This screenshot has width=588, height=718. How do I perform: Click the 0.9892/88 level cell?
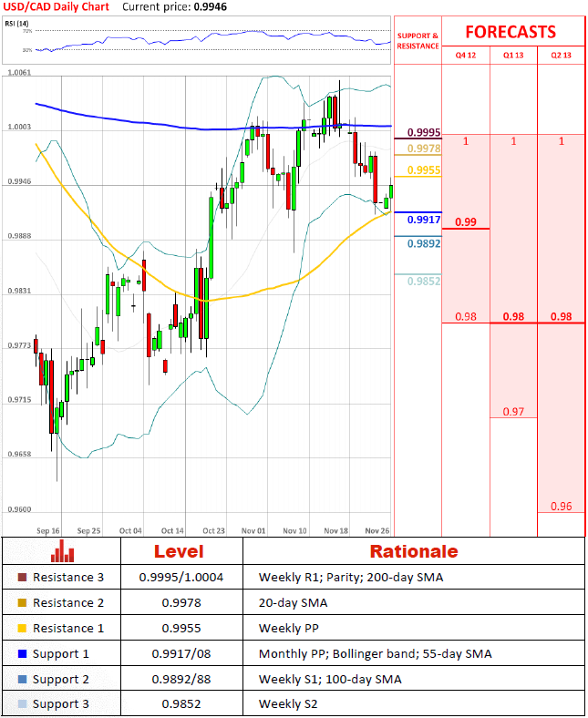coord(181,679)
